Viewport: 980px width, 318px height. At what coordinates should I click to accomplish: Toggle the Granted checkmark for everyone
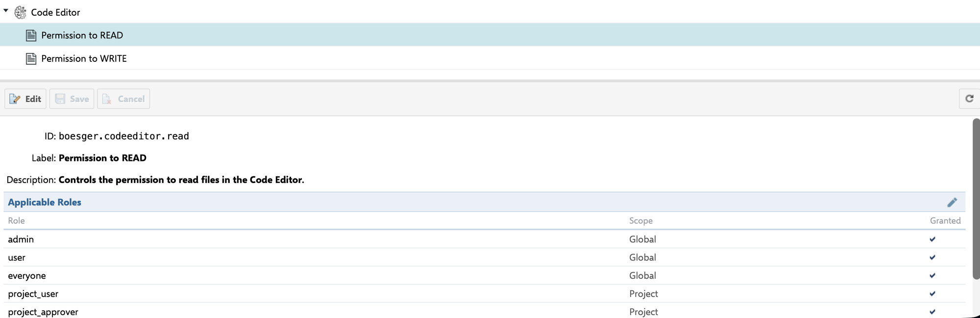click(932, 276)
